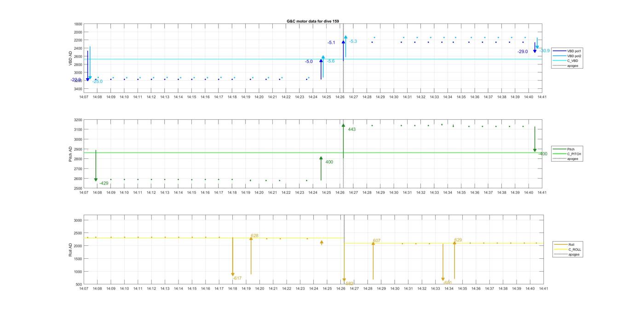Click the '2500' tick on Pitch y-axis
The height and width of the screenshot is (319, 644).
[x=78, y=189]
